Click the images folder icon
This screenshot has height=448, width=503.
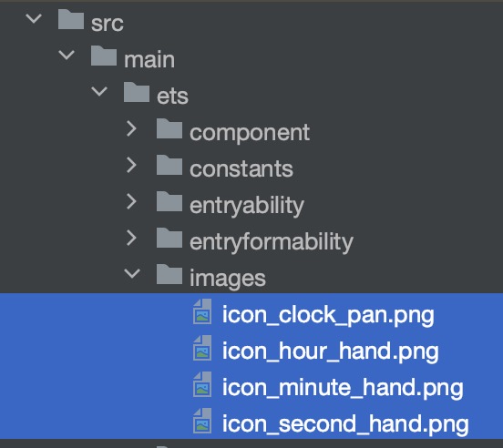coord(169,274)
